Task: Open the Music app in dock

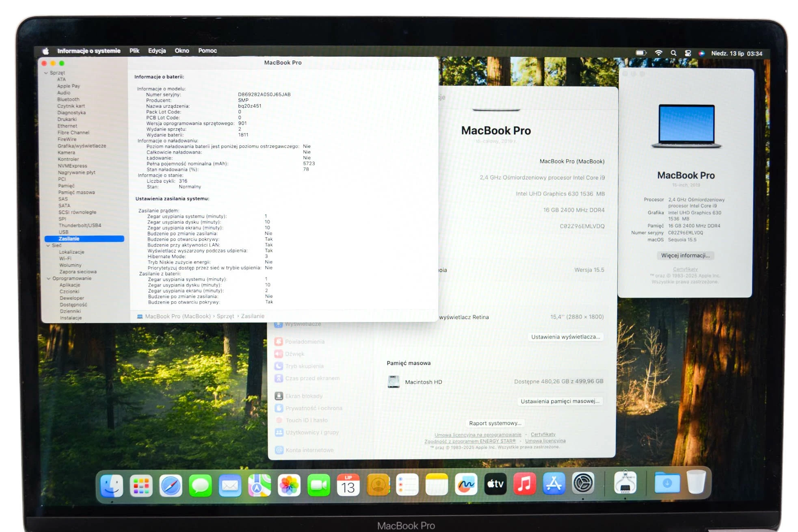Action: click(525, 483)
